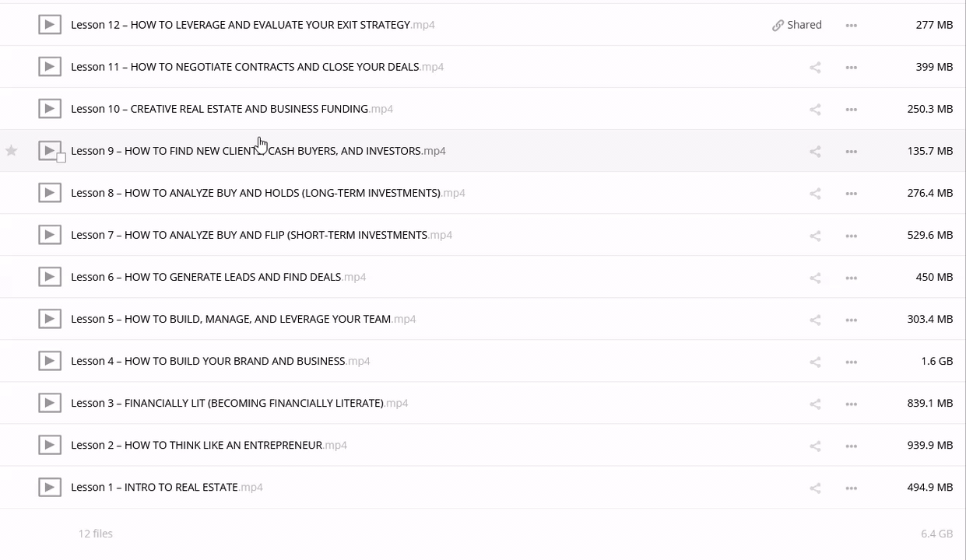Click the video icon for Lesson 12
This screenshot has height=560, width=966.
[50, 25]
